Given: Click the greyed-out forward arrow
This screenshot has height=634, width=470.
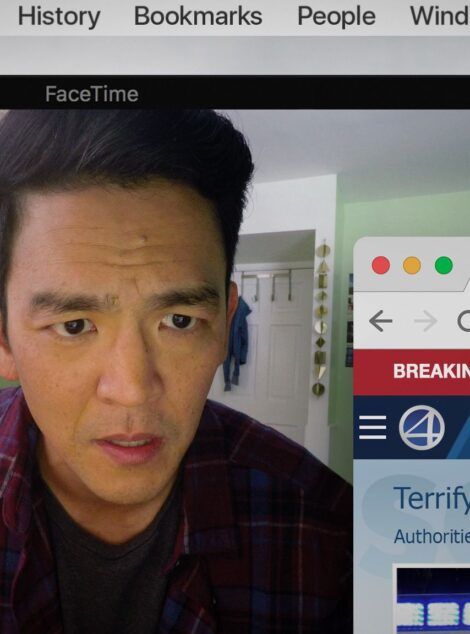Looking at the screenshot, I should coord(426,321).
